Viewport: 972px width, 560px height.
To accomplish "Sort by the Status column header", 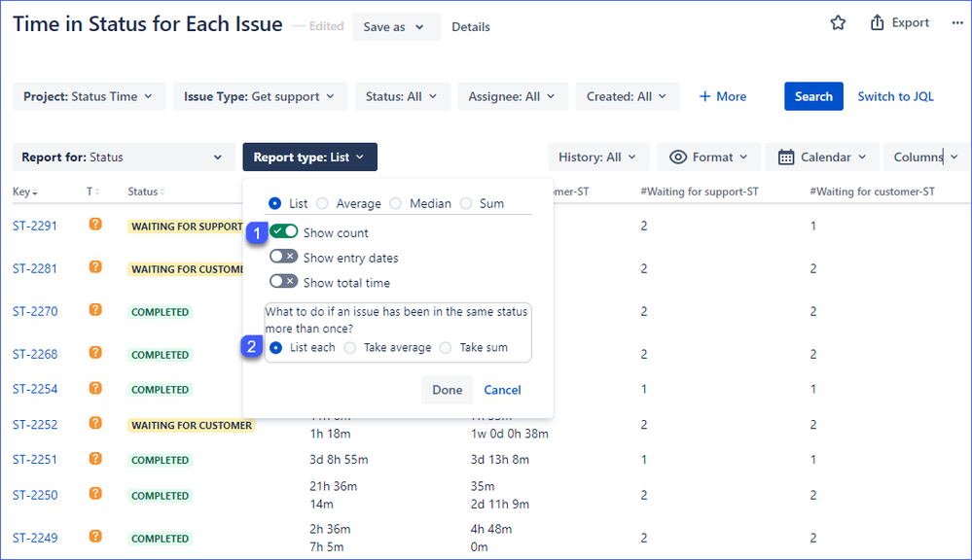I will [146, 192].
